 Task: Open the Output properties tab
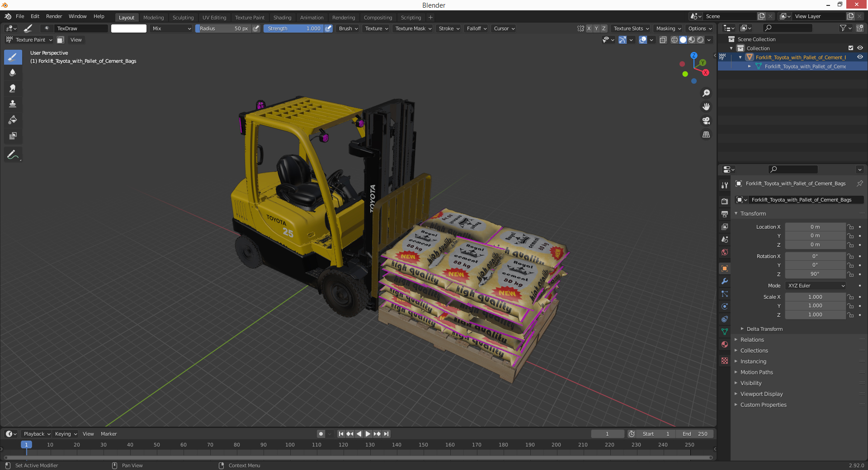point(725,214)
